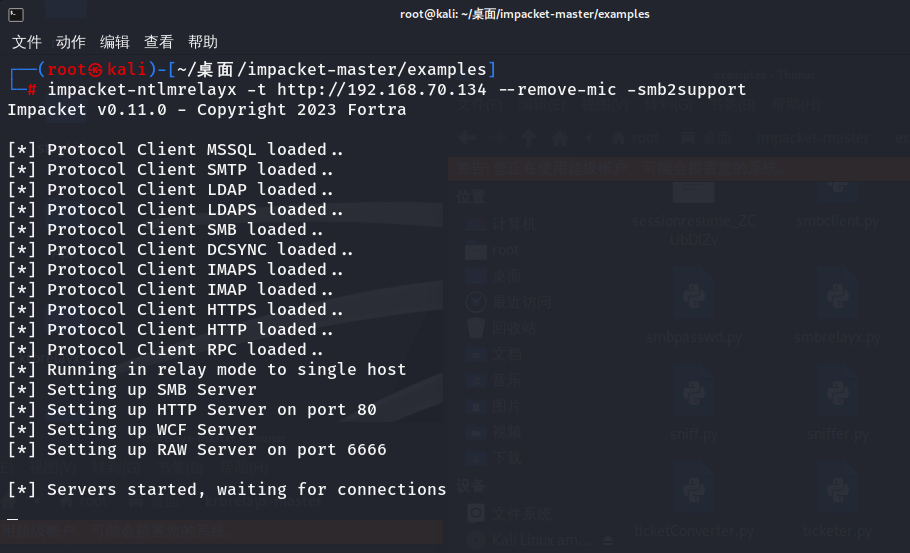Open the 动作 menu

pos(71,42)
